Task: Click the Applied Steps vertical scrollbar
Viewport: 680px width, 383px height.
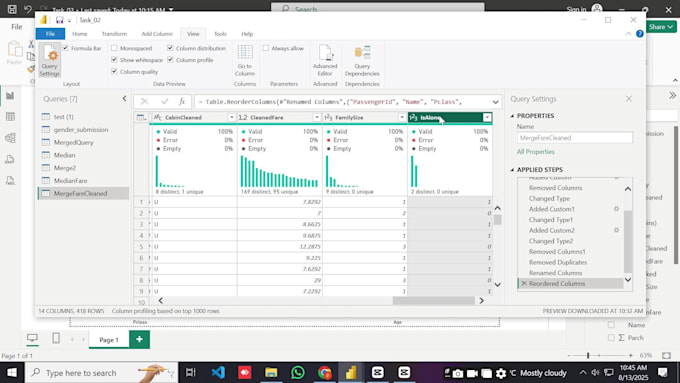Action: (x=628, y=241)
